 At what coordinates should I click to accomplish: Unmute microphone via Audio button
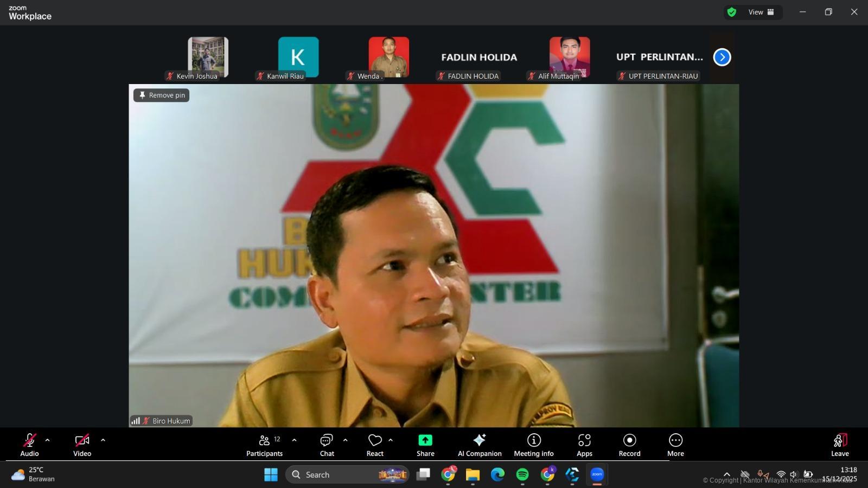pyautogui.click(x=29, y=445)
